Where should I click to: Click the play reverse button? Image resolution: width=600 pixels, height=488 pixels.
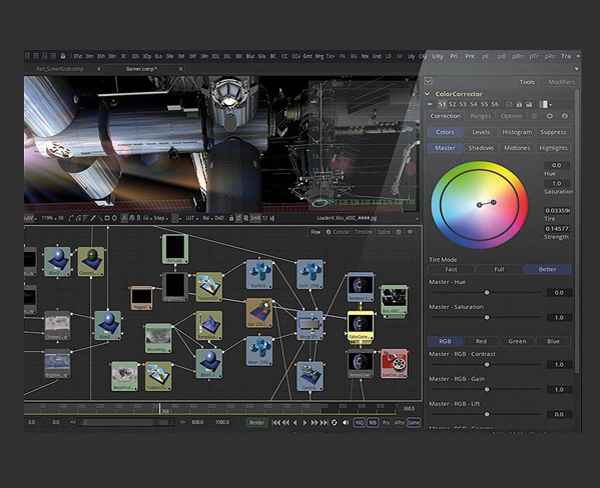coord(295,423)
